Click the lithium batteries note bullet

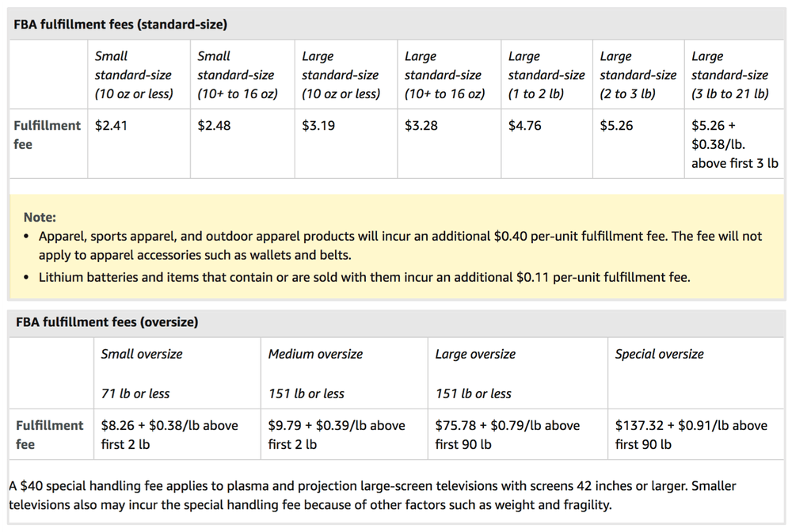pos(364,277)
